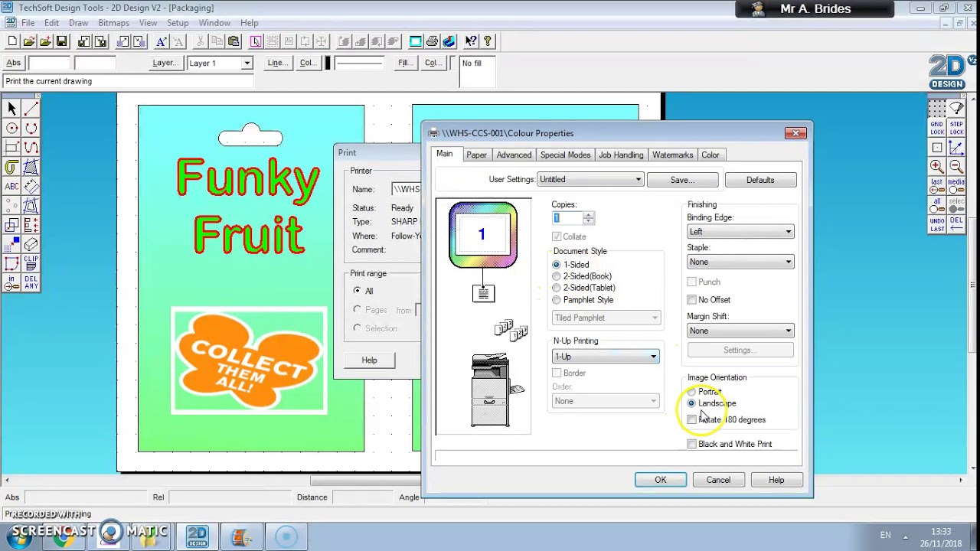Open the Layer 1 dropdown in the toolbar
Screen dimensions: 980x551
[x=246, y=63]
